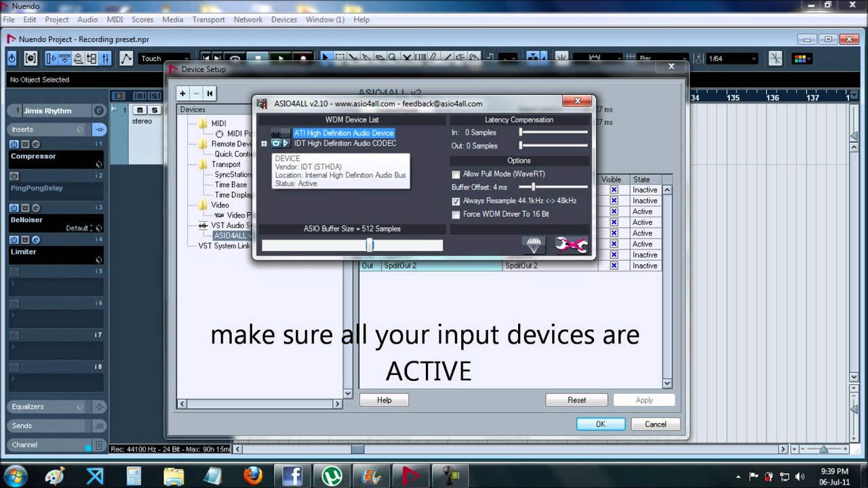
Task: Toggle the Show Inspector toolbar icon
Action: tap(52, 59)
